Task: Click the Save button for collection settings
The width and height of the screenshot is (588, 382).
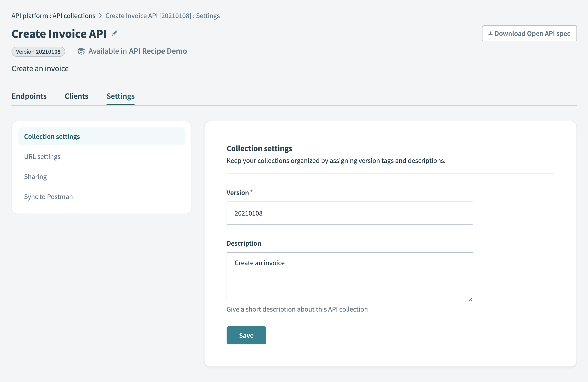Action: coord(246,335)
